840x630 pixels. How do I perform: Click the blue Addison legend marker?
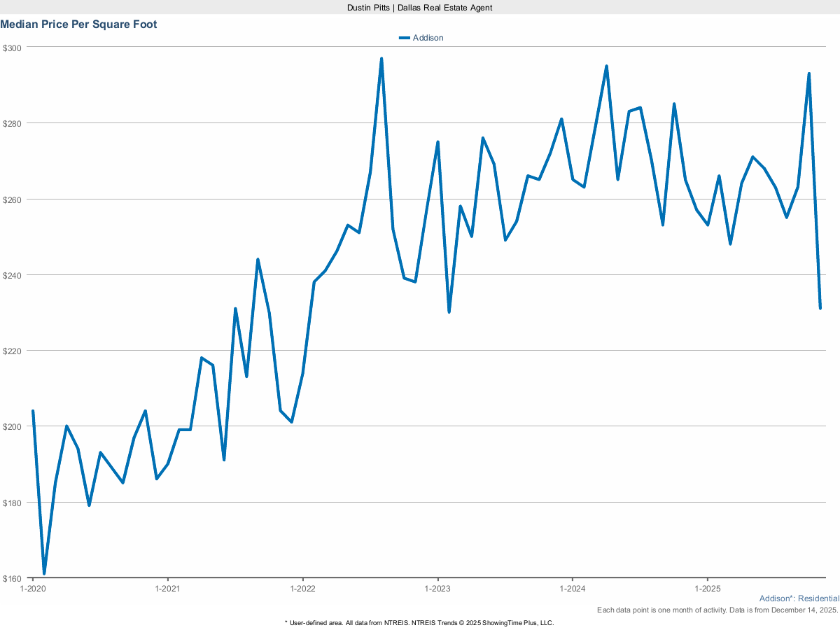(404, 38)
